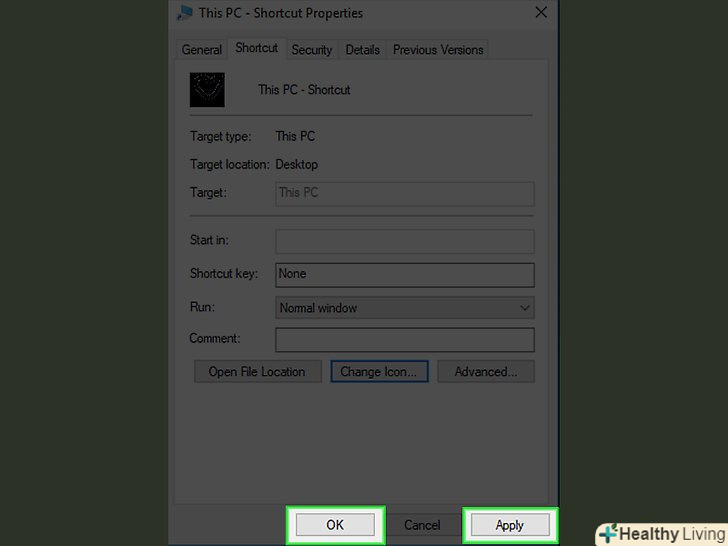The image size is (728, 546).
Task: Click the Target field showing This PC
Action: tap(404, 194)
